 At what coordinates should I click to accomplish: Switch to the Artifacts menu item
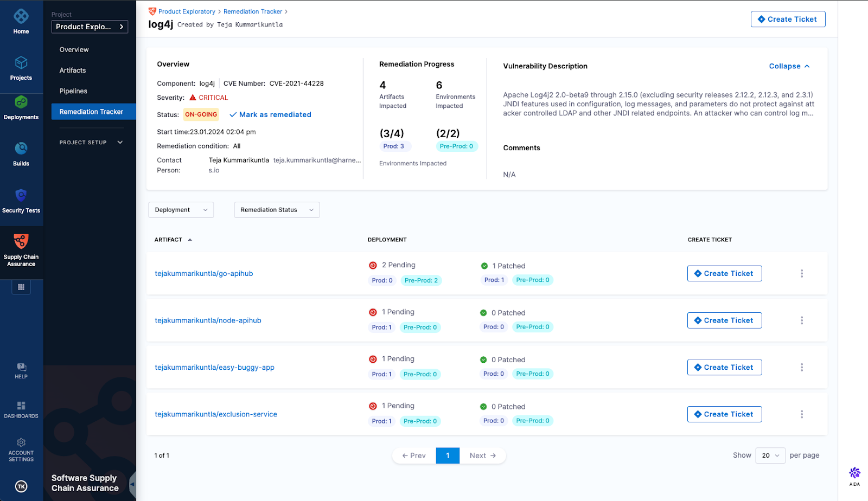point(72,70)
